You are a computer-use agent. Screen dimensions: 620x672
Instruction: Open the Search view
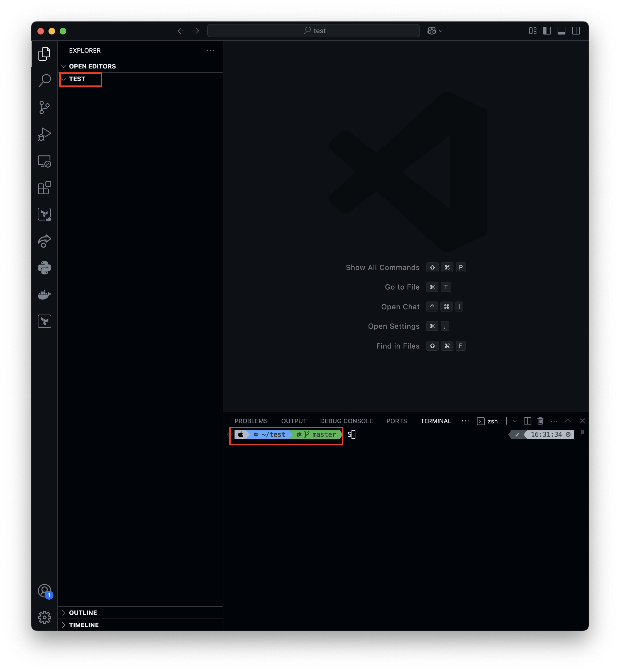tap(44, 80)
